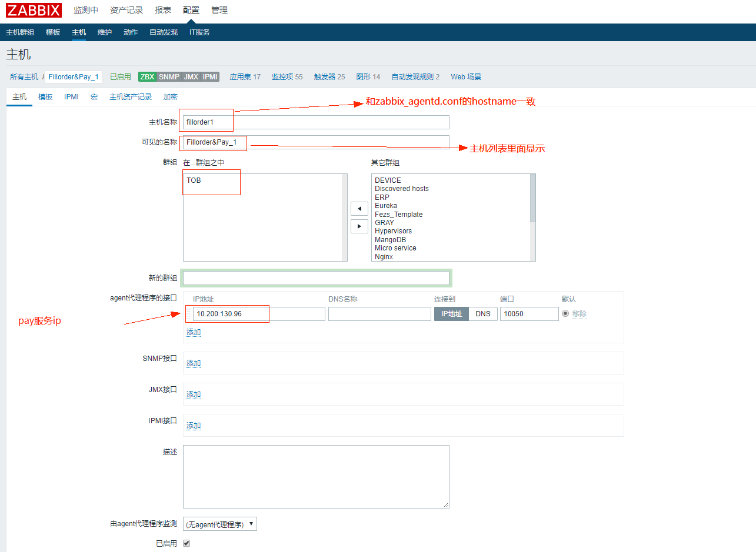Focus the 新的群组 input field
Screen dimensions: 756x552
tap(316, 278)
